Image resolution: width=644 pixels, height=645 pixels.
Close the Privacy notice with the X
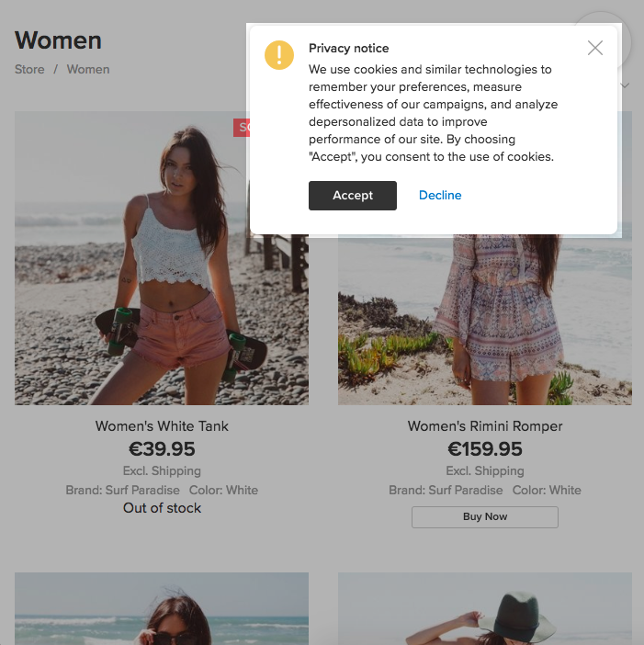pyautogui.click(x=595, y=48)
